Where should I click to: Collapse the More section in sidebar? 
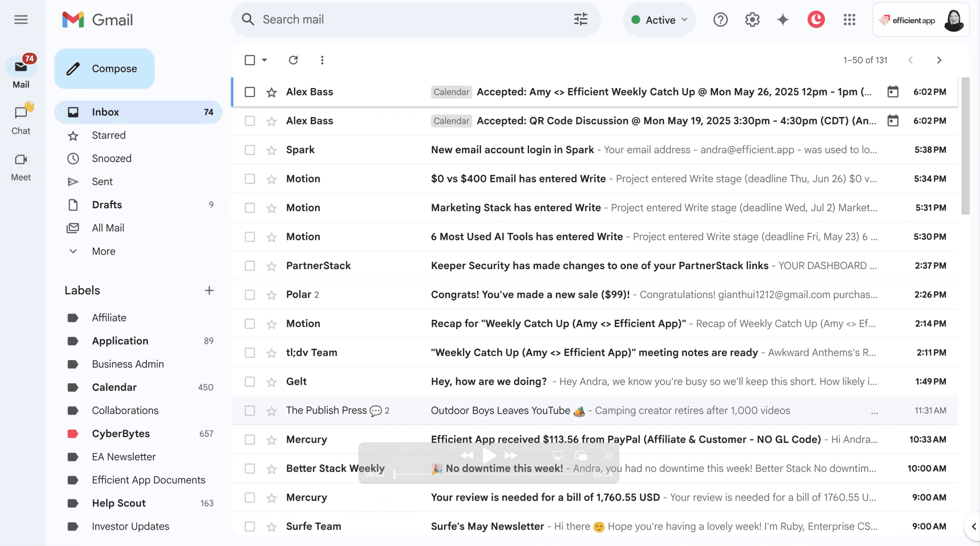point(73,251)
